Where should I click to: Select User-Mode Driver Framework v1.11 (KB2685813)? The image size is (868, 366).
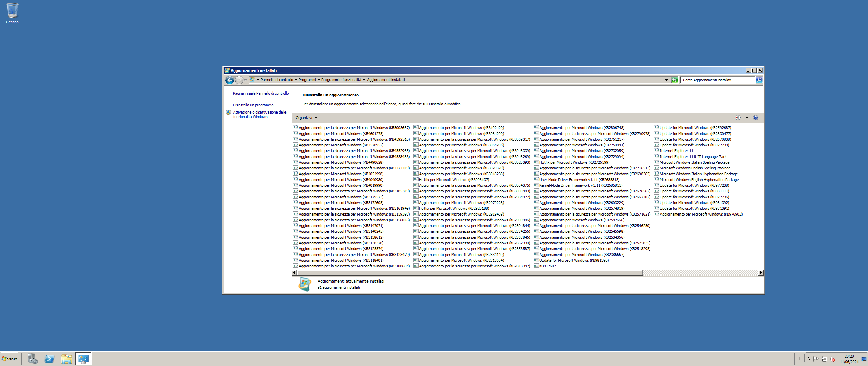tap(577, 180)
